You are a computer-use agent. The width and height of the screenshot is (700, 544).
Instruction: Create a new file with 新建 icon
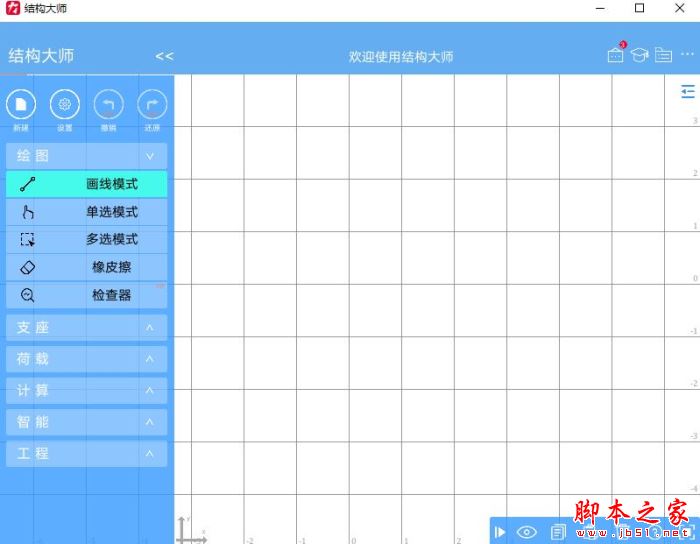click(x=21, y=104)
